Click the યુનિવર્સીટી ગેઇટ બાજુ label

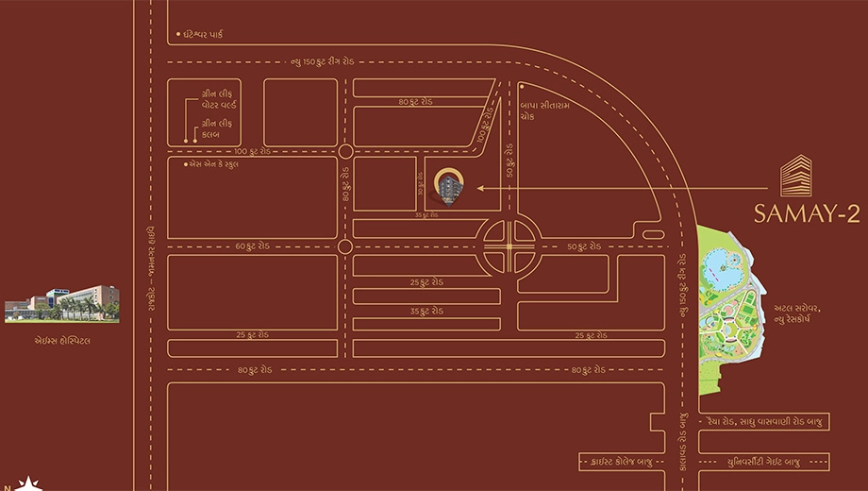click(x=763, y=462)
